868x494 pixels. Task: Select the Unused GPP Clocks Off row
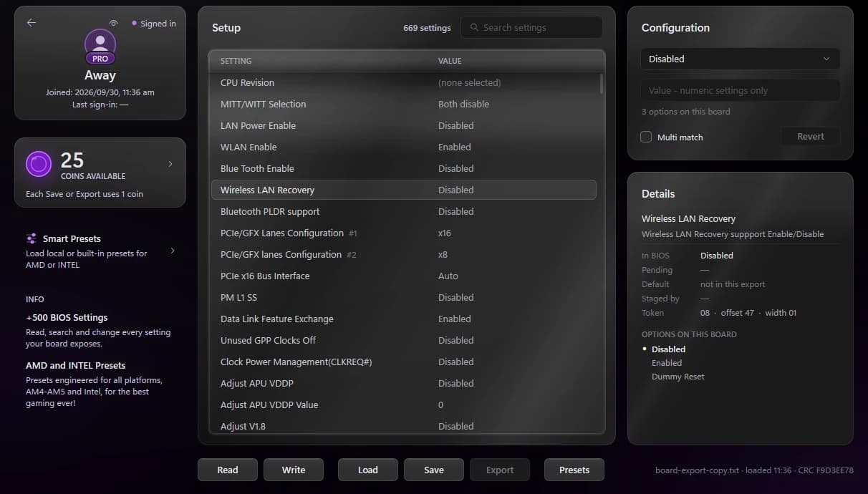[x=404, y=340]
